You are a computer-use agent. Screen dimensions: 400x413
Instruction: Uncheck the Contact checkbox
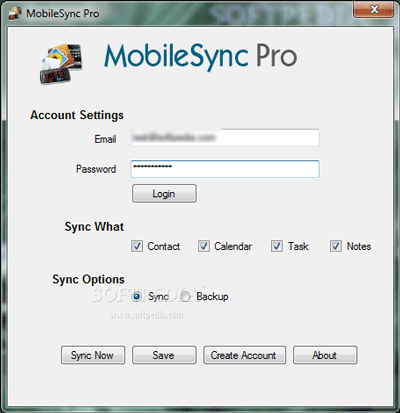[x=137, y=246]
